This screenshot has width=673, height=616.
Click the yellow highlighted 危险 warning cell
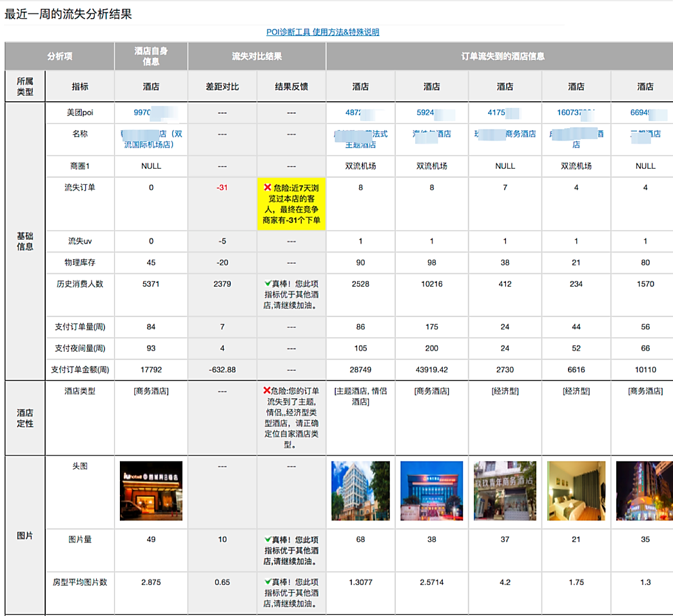coord(291,204)
